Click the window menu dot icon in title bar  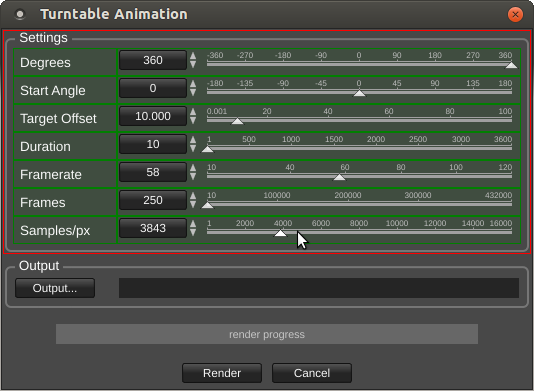(x=20, y=14)
